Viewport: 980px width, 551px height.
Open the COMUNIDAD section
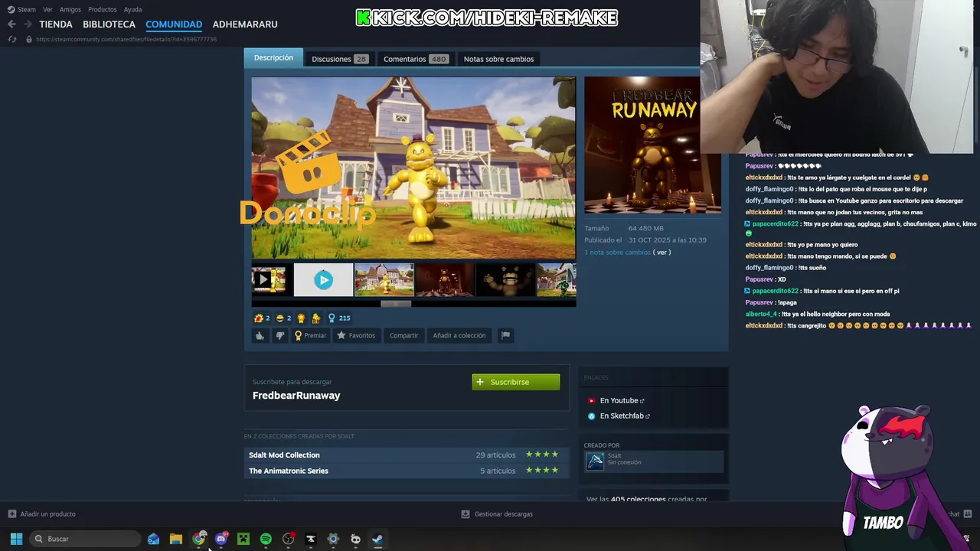pos(174,24)
